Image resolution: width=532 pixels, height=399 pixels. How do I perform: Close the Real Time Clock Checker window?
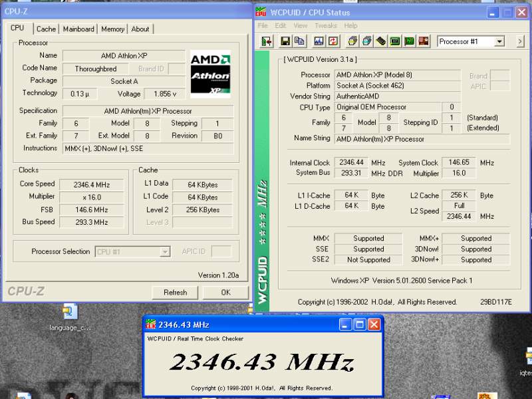point(374,325)
